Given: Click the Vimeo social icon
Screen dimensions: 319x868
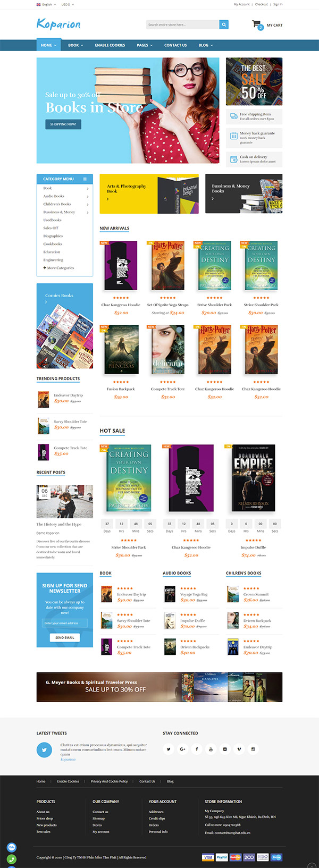Looking at the screenshot, I should [239, 749].
